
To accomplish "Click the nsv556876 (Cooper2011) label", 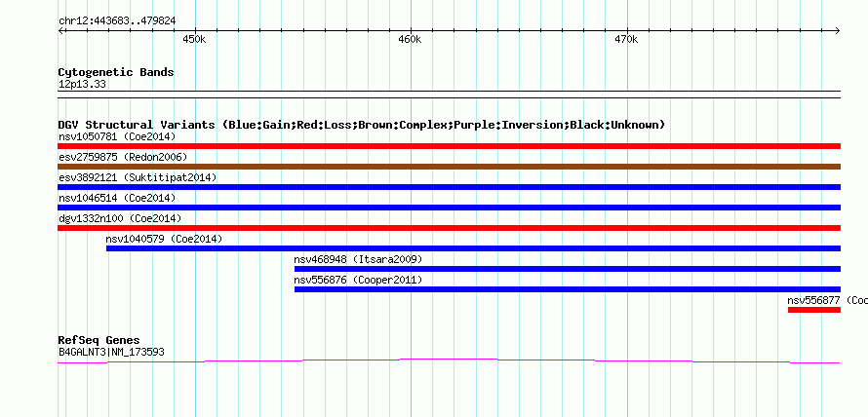I will pos(358,280).
